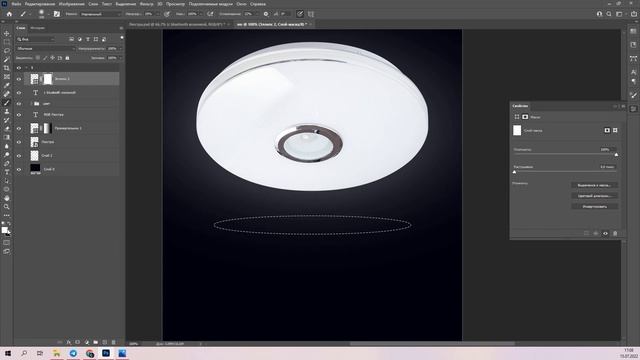The width and height of the screenshot is (640, 360).
Task: Hide the Прямоугольник 1 layer
Action: 19,128
